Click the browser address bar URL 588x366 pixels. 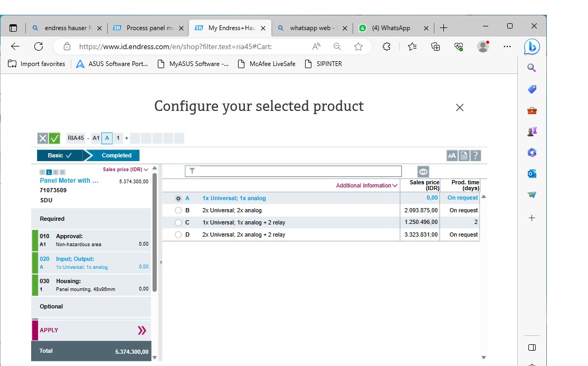coord(175,46)
